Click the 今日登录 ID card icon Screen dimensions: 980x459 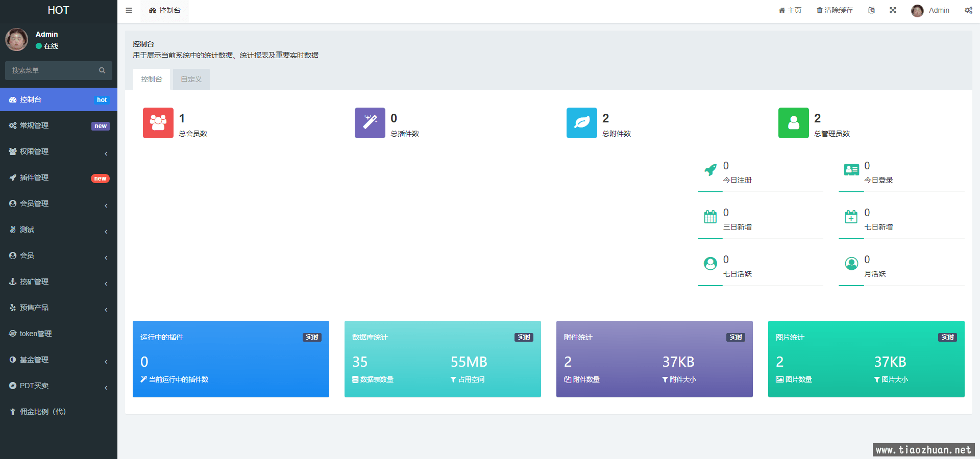(851, 170)
